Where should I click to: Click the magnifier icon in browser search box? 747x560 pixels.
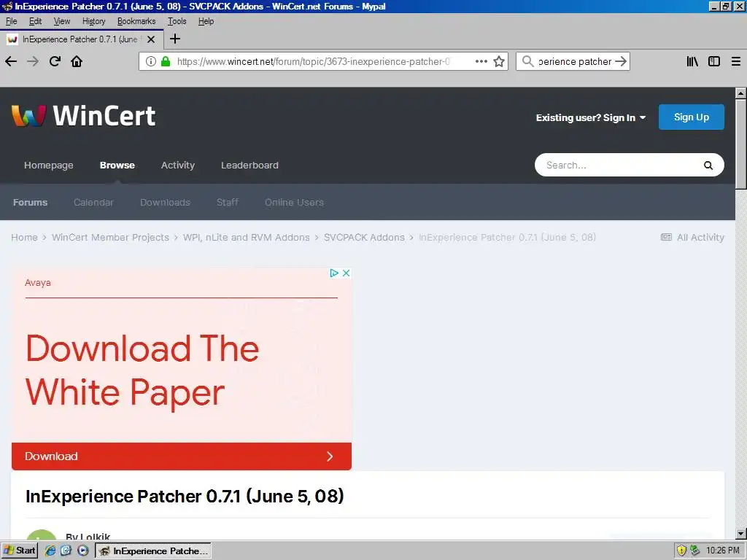[x=527, y=61]
